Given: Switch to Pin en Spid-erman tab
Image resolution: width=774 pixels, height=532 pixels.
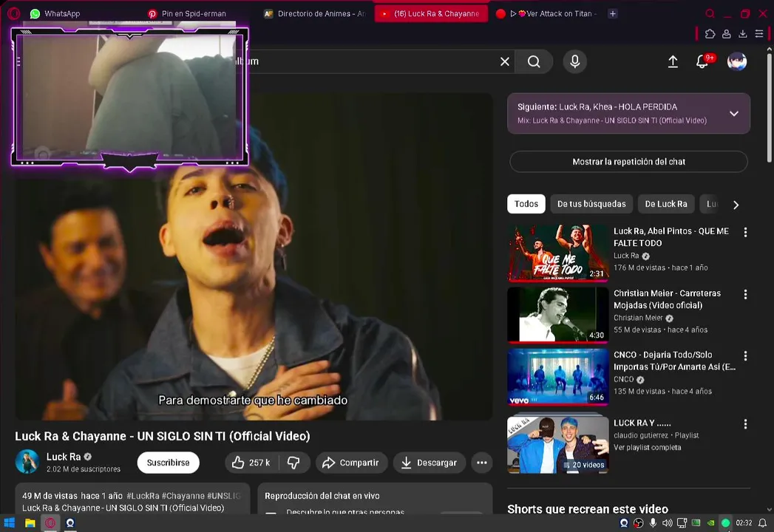Looking at the screenshot, I should pyautogui.click(x=188, y=14).
